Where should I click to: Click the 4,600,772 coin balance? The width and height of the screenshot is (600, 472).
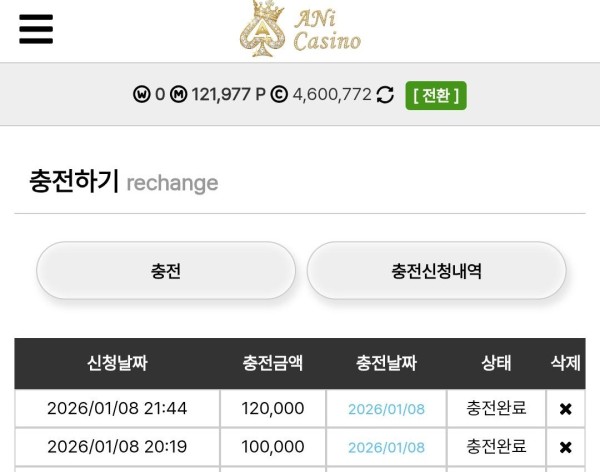click(332, 95)
